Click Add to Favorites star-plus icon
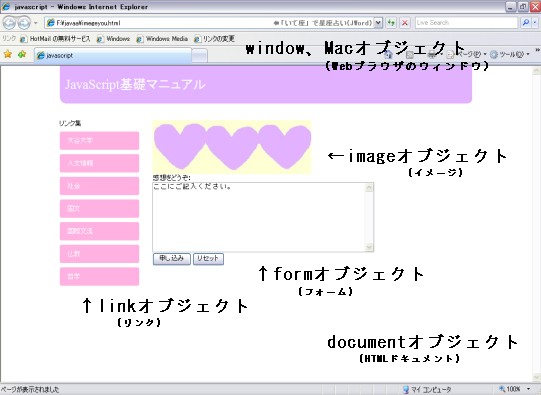Image resolution: width=541 pixels, height=395 pixels. point(22,54)
